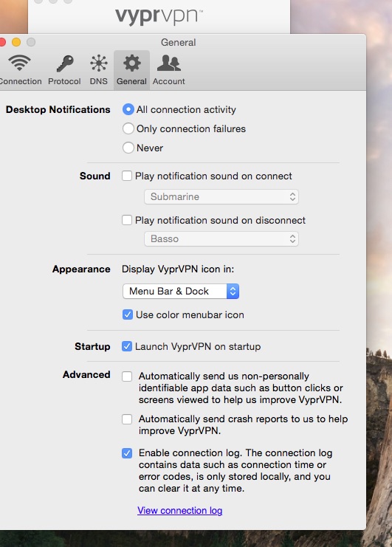This screenshot has width=392, height=547.
Task: Choose Only connection failures option
Action: coord(128,128)
